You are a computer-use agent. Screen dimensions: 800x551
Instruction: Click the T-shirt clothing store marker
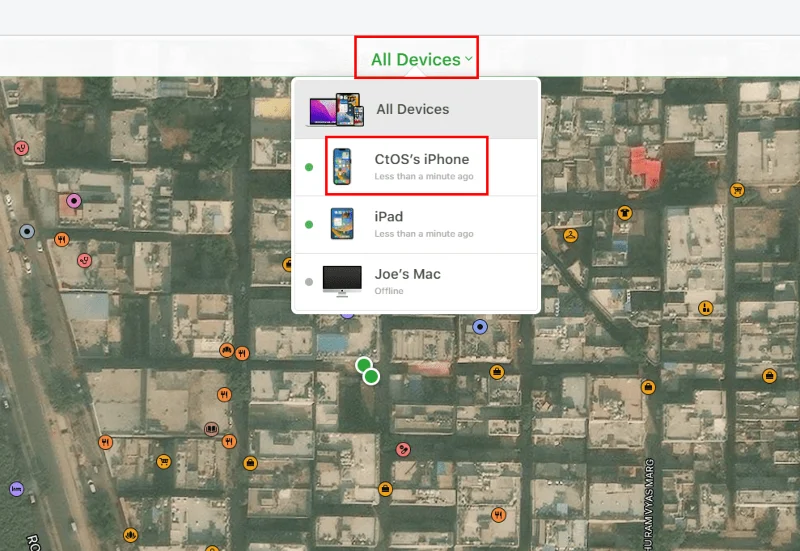coord(624,212)
